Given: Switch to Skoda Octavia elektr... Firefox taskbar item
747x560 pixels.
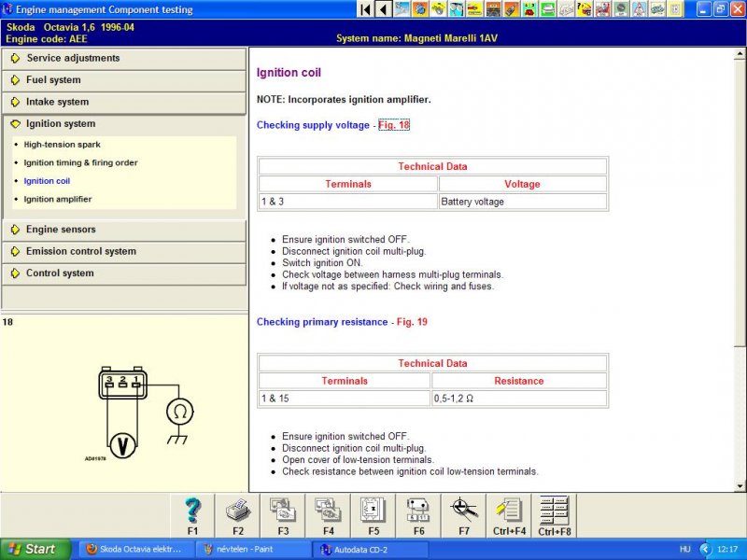Looking at the screenshot, I should [135, 549].
